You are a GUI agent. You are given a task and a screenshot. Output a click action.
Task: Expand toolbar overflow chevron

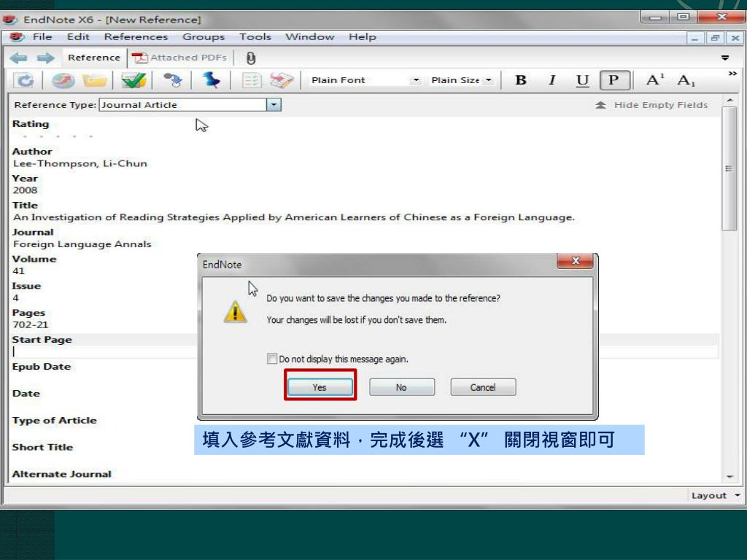732,74
